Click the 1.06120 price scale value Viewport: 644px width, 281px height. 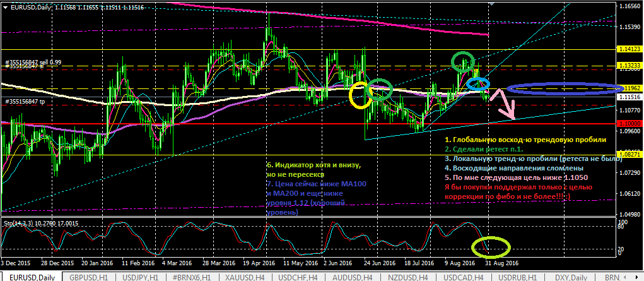tap(631, 193)
